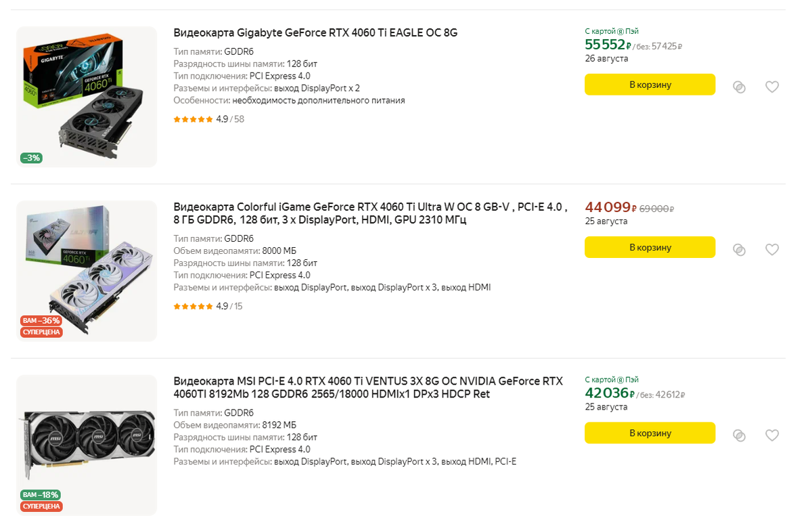
Task: Add Gigabyte EAGLE OC 8G to cart
Action: (650, 85)
